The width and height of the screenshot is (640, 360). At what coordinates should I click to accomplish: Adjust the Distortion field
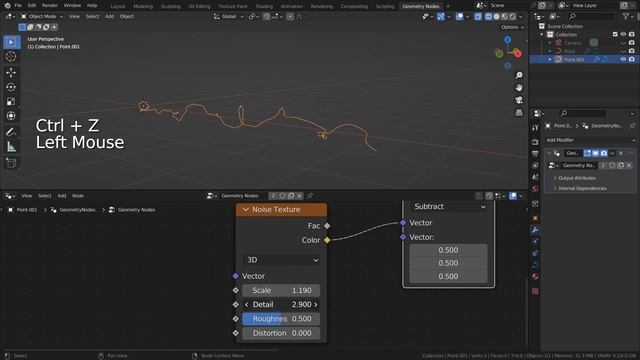[x=281, y=333]
